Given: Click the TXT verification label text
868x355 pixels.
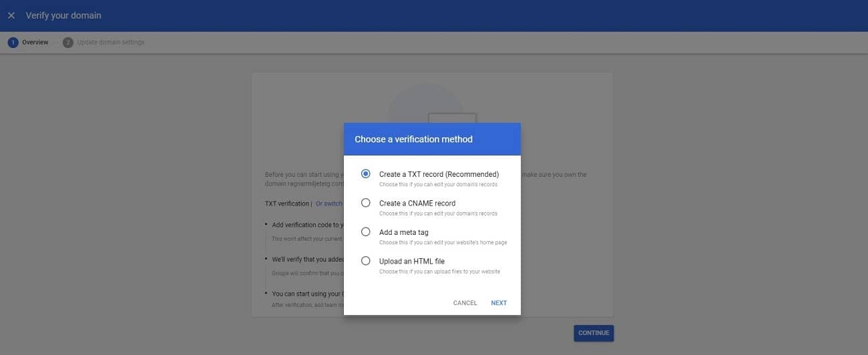Looking at the screenshot, I should click(287, 204).
